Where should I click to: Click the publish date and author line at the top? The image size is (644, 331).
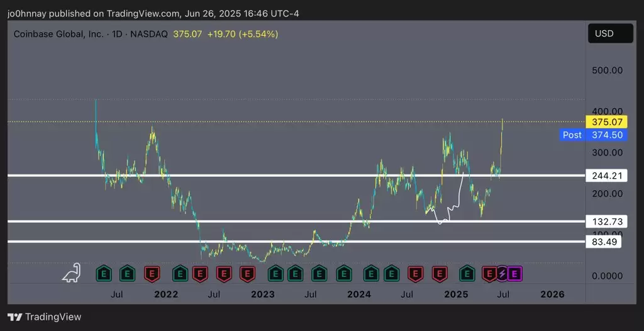(x=153, y=14)
